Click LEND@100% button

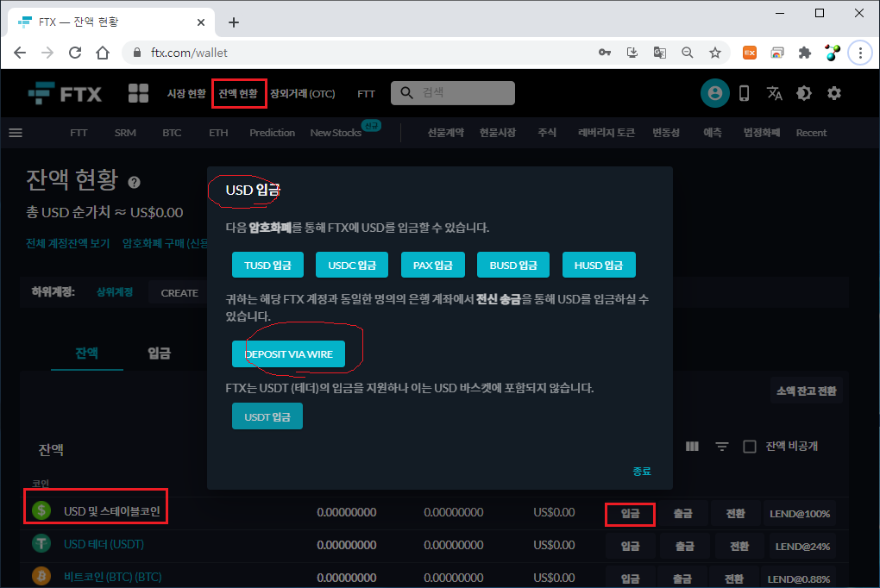(799, 513)
